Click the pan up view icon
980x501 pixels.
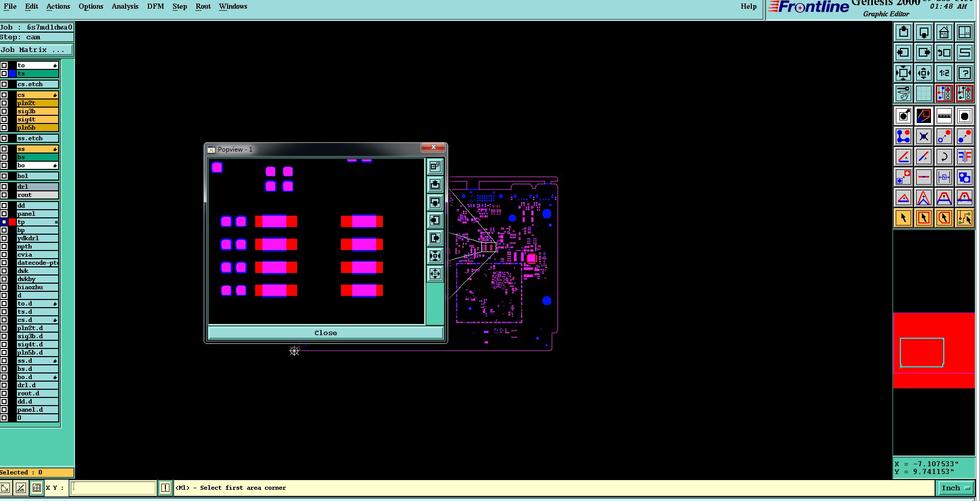coord(903,32)
